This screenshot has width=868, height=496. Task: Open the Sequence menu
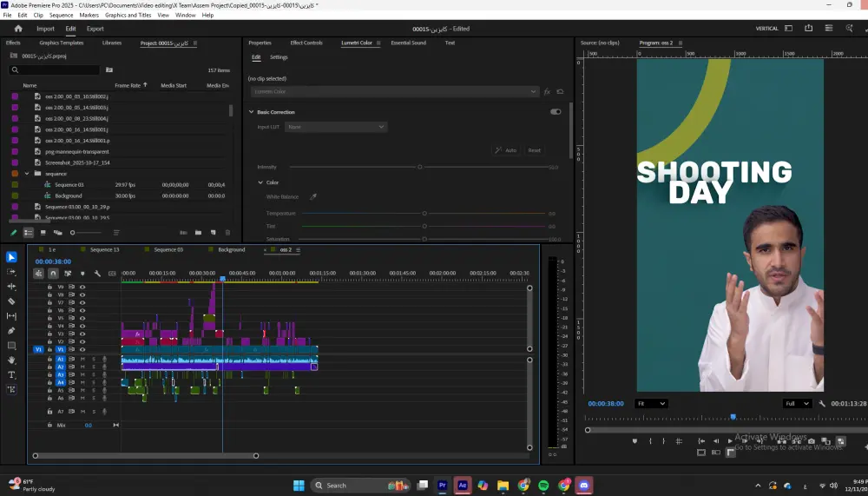point(61,15)
